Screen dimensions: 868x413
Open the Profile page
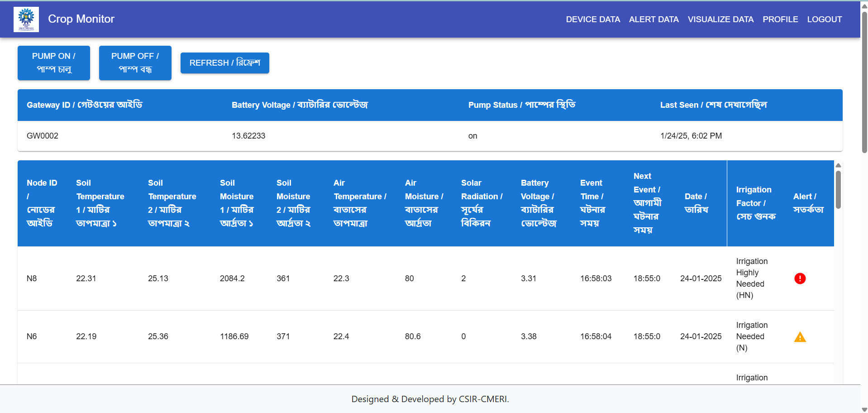[780, 19]
